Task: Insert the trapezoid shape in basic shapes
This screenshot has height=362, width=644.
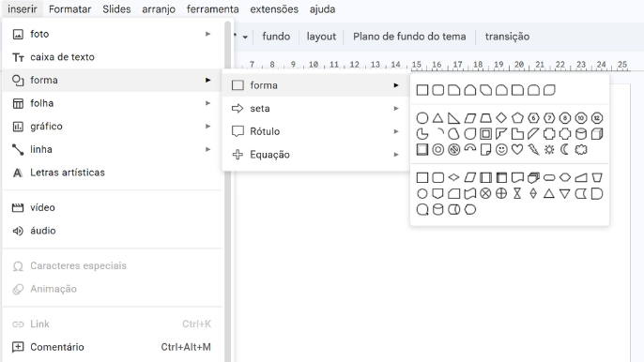Action: [485, 118]
